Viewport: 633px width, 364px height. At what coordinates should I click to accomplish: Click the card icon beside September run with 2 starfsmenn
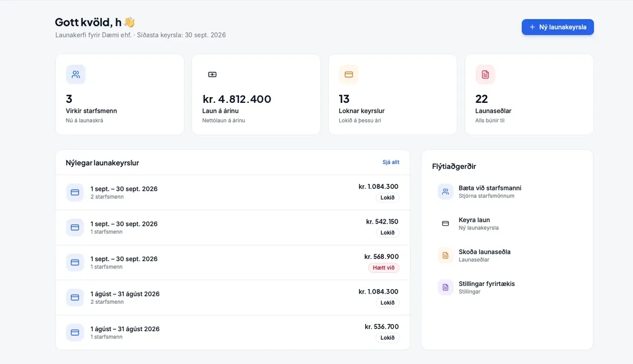point(75,193)
